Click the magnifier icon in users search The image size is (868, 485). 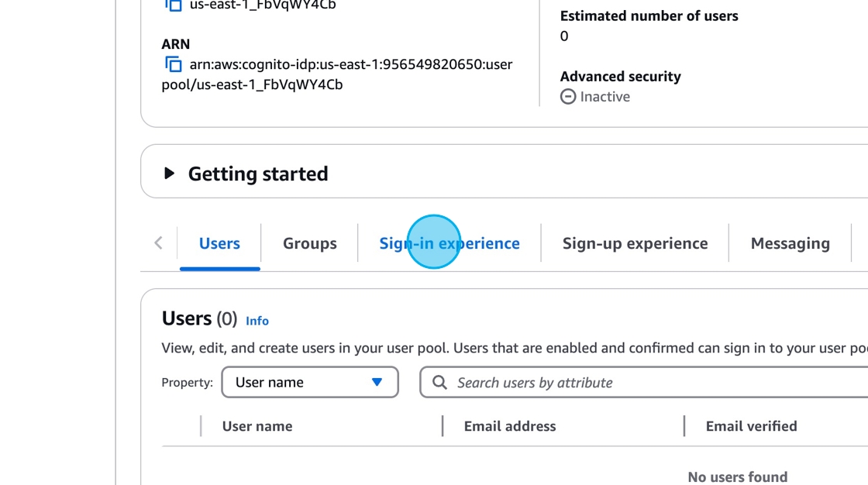(439, 383)
